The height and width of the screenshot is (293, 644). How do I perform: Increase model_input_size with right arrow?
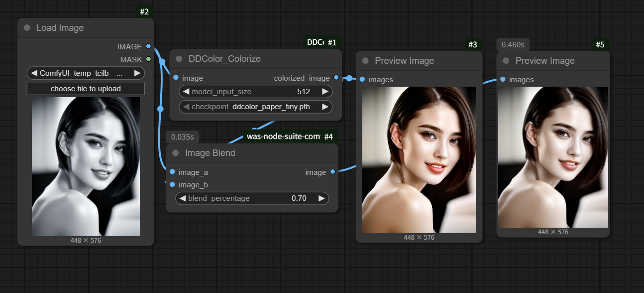coord(325,92)
